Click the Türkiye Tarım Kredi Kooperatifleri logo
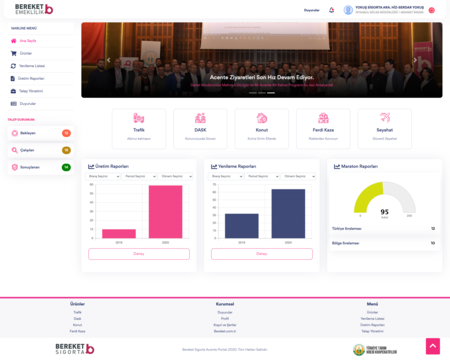The width and height of the screenshot is (450, 362). [375, 350]
